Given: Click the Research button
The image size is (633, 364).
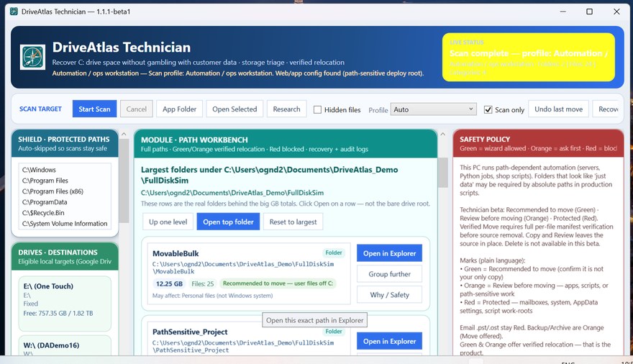Looking at the screenshot, I should click(x=286, y=109).
